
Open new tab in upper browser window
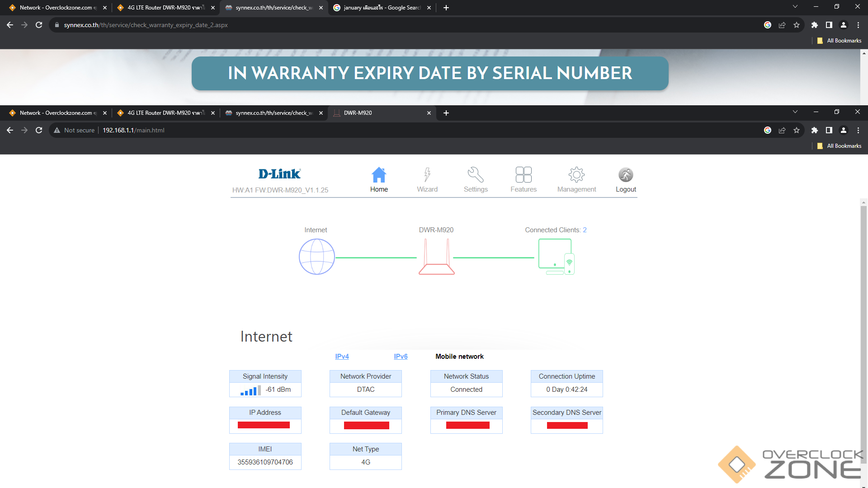click(x=446, y=8)
